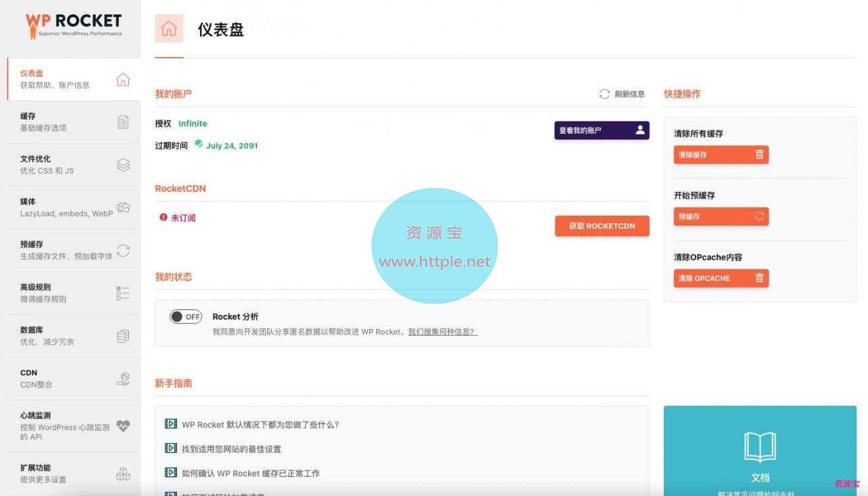Click the 清除 OPCACHE button
This screenshot has width=868, height=496.
click(721, 278)
